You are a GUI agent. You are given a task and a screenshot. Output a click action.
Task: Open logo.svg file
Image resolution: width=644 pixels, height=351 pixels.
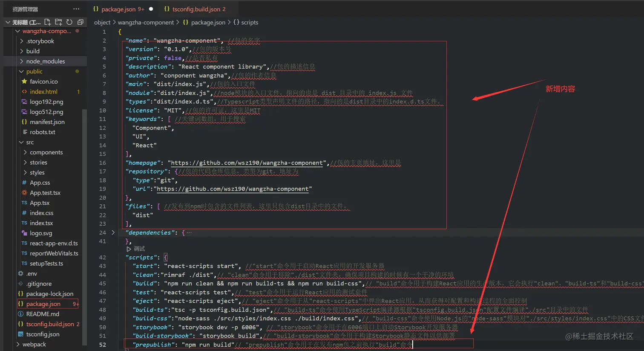coord(41,233)
